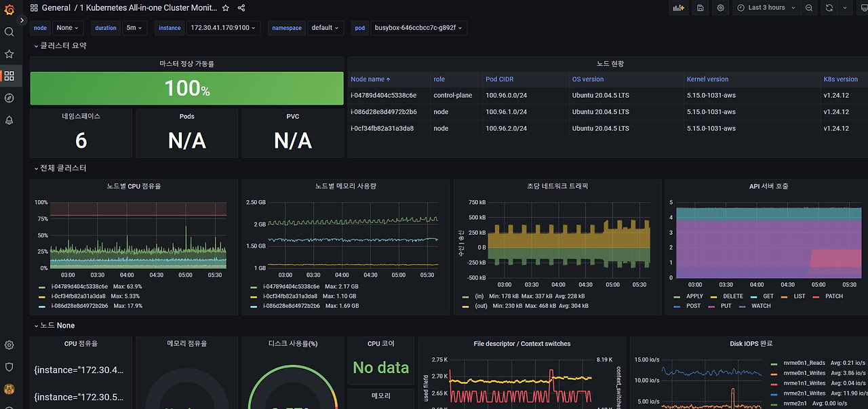Image resolution: width=868 pixels, height=409 pixels.
Task: Save the dashboard using the disk icon
Action: 700,7
